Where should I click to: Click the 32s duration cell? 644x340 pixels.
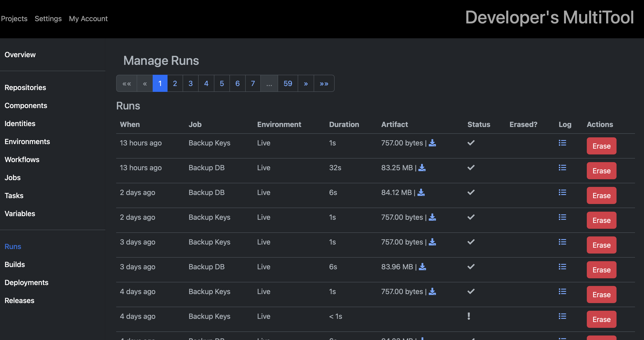coord(335,168)
